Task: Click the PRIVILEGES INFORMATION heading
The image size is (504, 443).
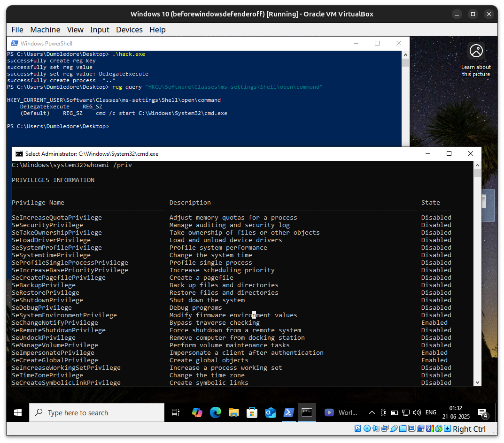Action: click(53, 180)
